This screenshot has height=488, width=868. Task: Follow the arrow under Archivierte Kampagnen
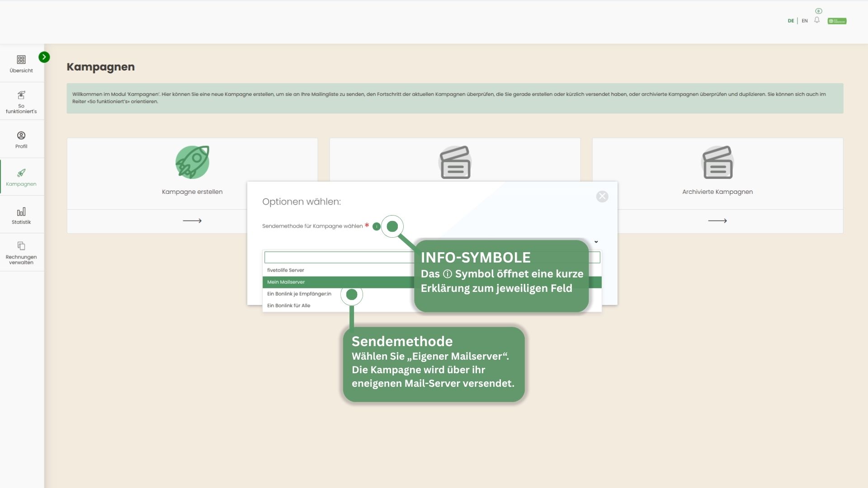(717, 221)
